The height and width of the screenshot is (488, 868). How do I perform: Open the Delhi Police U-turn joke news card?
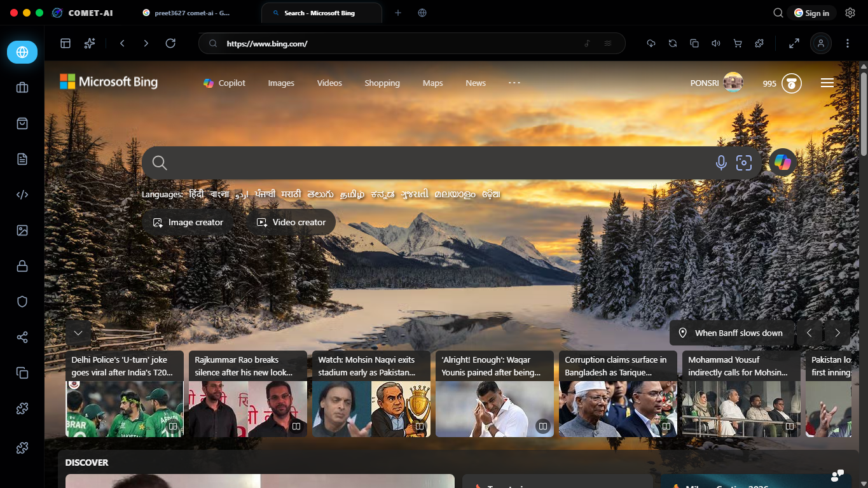(125, 394)
